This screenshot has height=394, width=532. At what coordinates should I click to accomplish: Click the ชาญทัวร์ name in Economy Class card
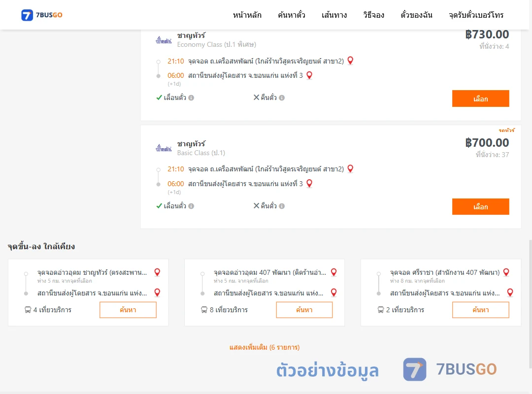pyautogui.click(x=191, y=35)
